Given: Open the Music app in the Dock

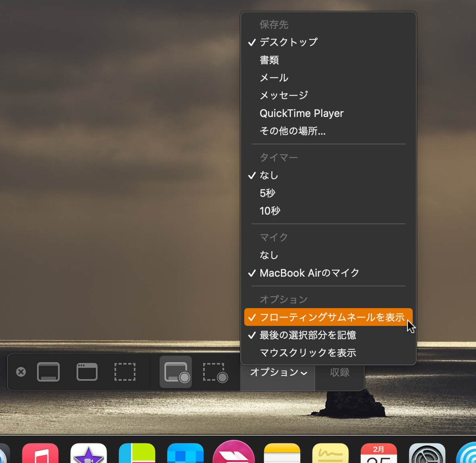Looking at the screenshot, I should 40,453.
